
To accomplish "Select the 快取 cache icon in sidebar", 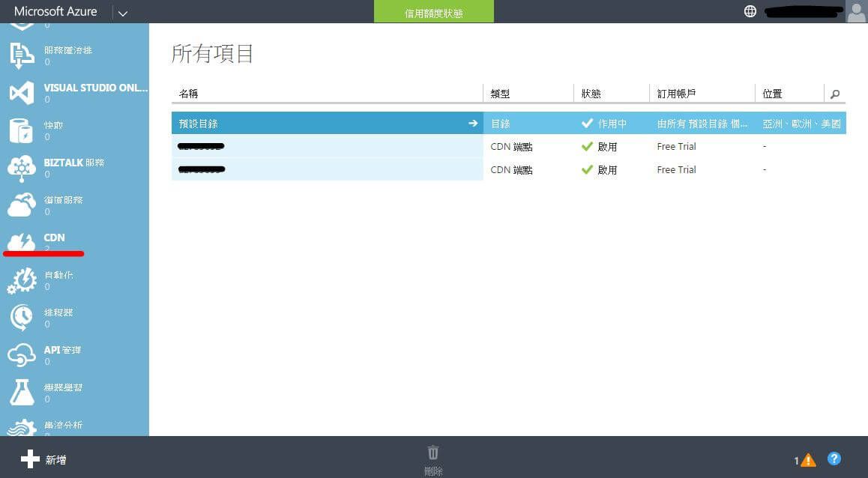I will click(x=22, y=130).
